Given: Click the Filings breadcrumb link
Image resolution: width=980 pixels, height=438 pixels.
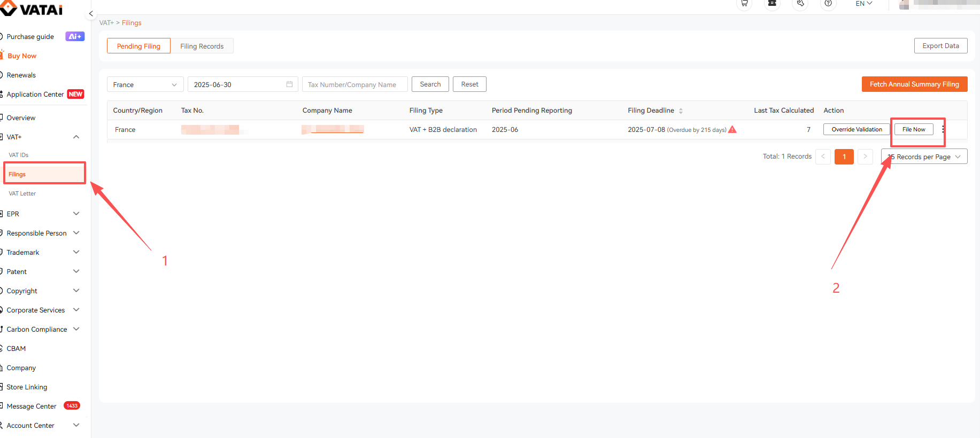Looking at the screenshot, I should click(x=132, y=22).
